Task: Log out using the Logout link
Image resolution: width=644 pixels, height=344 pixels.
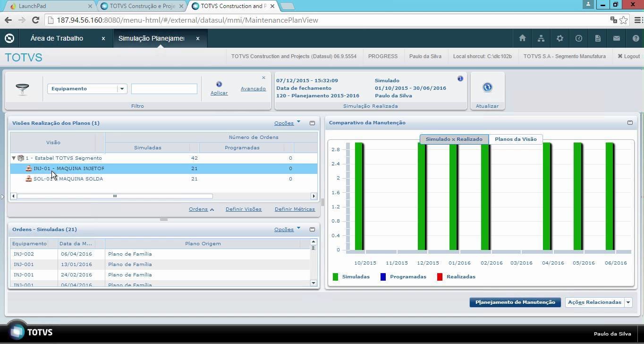Action: pyautogui.click(x=628, y=56)
